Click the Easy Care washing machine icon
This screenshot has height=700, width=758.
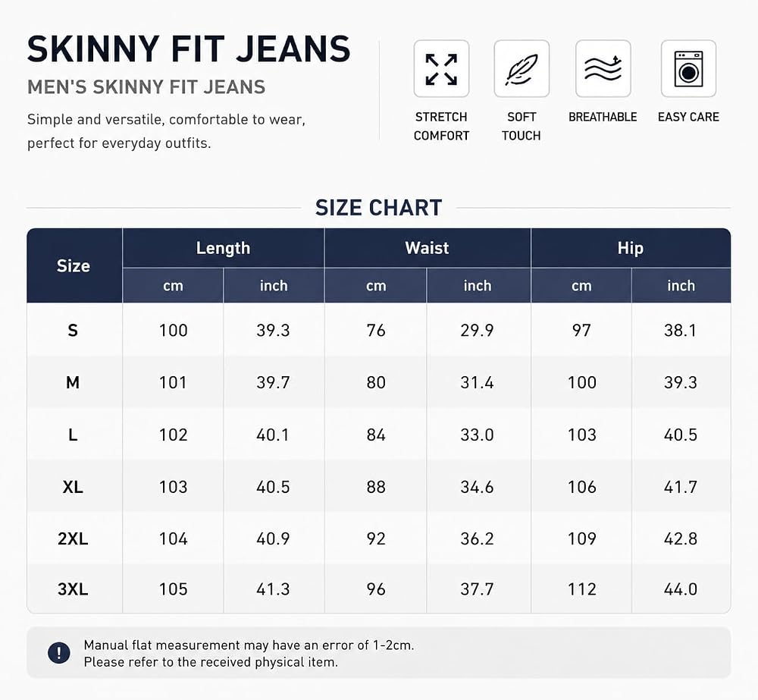(x=688, y=69)
